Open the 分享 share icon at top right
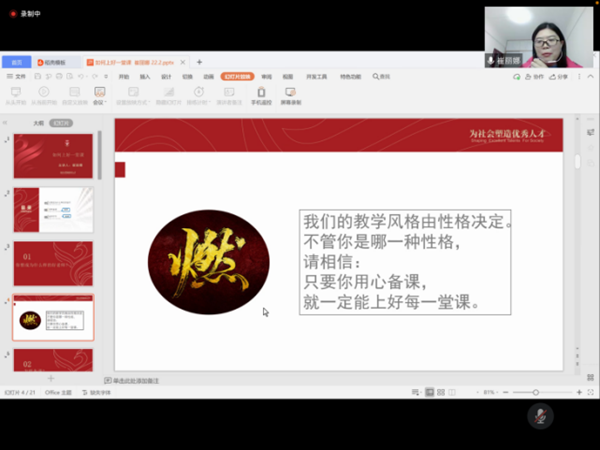The width and height of the screenshot is (600, 450). tap(561, 76)
